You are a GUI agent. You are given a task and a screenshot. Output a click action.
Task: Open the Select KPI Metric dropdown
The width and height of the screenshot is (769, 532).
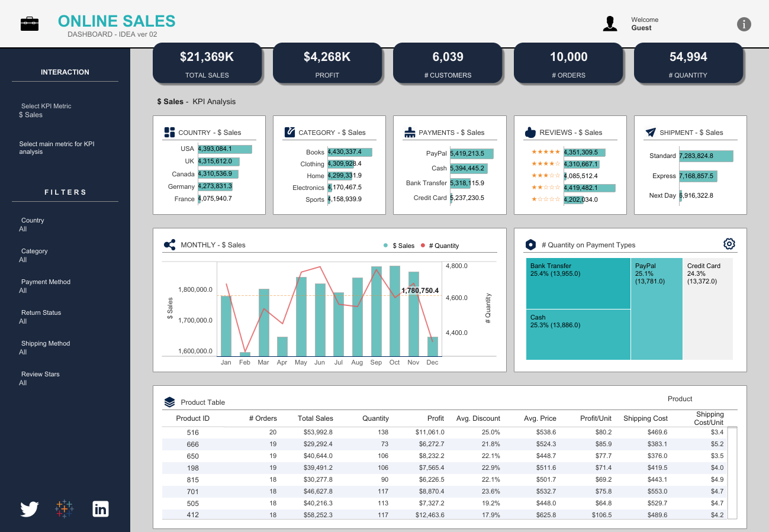pos(46,111)
